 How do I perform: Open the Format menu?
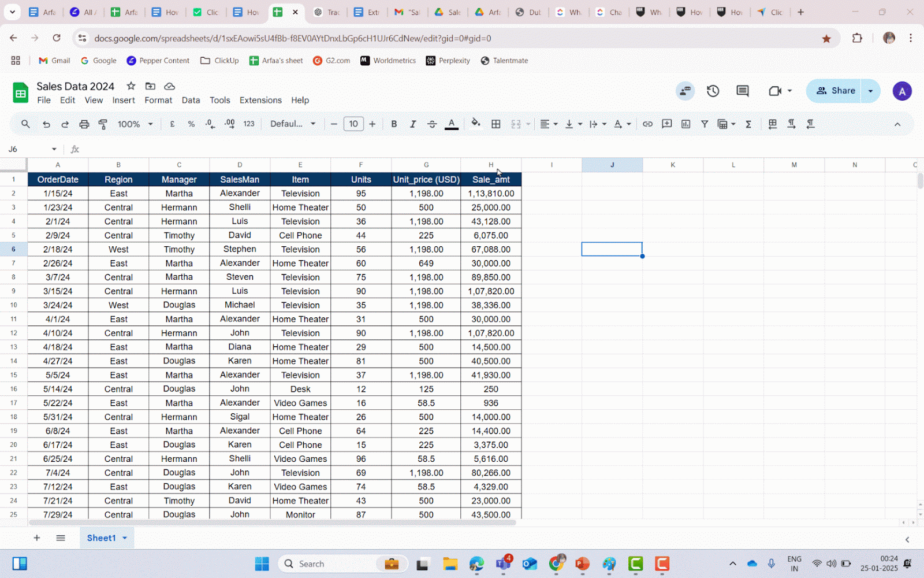point(158,100)
